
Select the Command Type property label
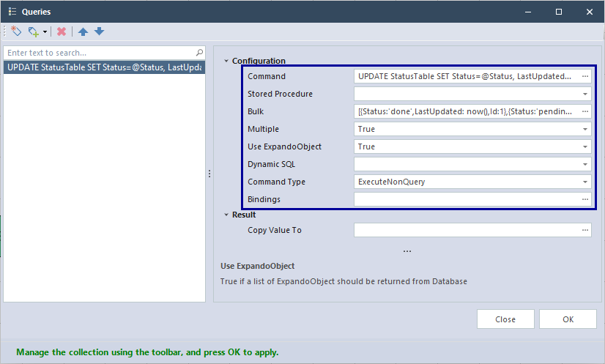[276, 182]
